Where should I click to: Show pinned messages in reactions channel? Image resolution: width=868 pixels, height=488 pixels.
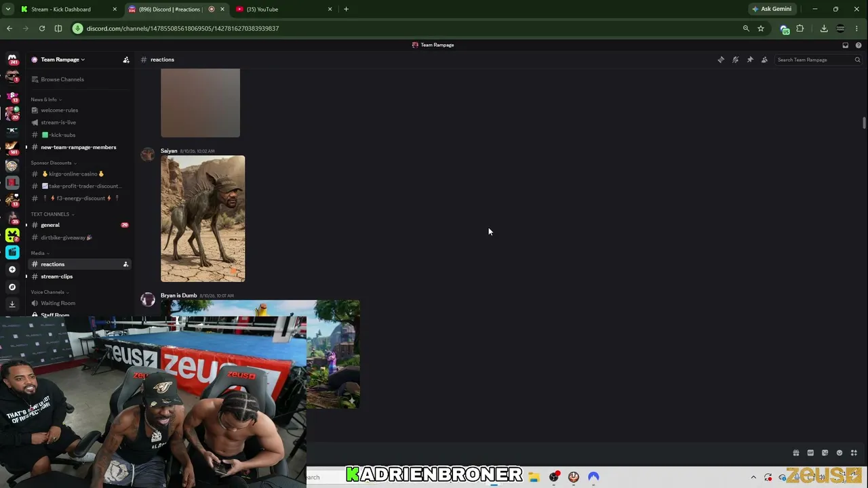click(x=750, y=60)
